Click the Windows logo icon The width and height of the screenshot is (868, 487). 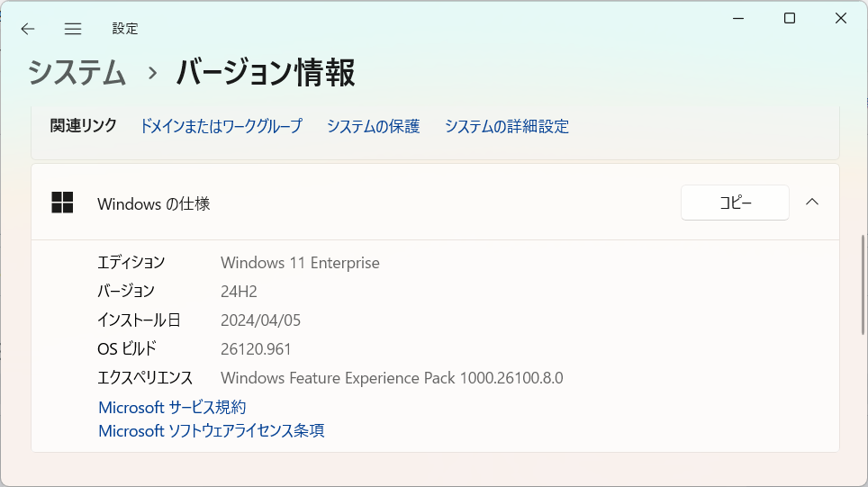62,203
